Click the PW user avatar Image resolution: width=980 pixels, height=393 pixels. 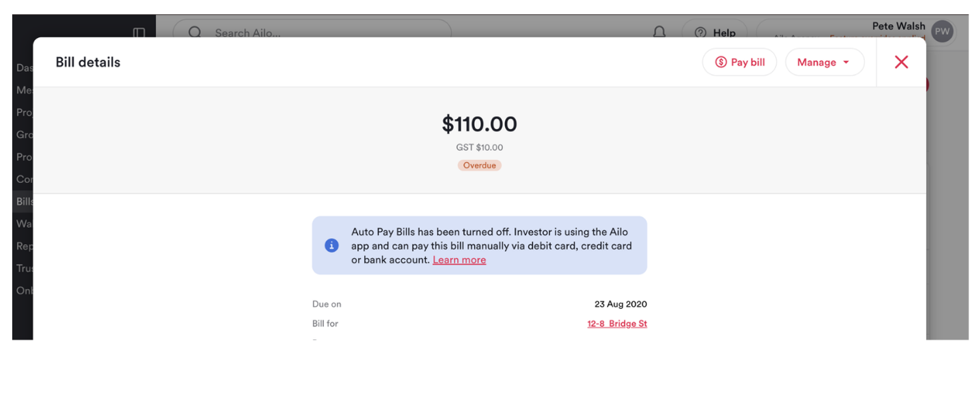[x=942, y=31]
